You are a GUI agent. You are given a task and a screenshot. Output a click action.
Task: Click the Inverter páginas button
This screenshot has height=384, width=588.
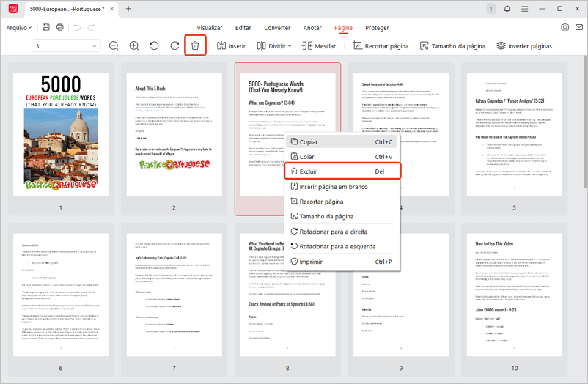(524, 46)
